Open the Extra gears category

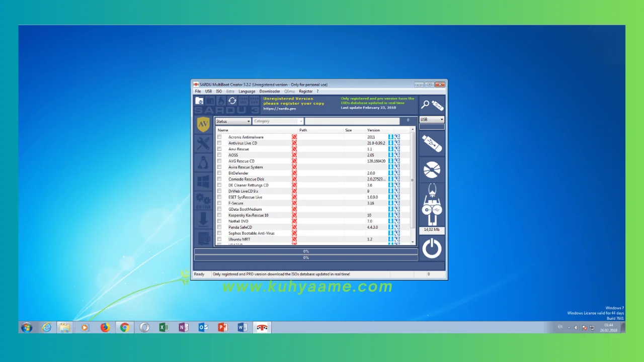click(203, 201)
